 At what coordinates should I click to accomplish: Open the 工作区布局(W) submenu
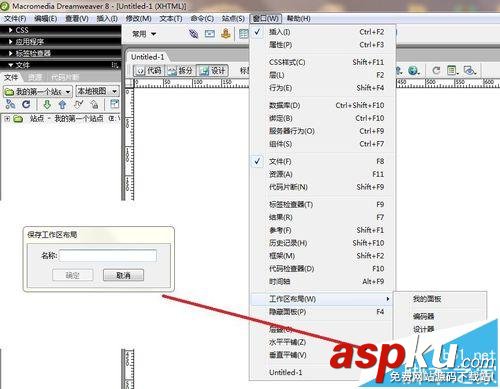(x=322, y=299)
